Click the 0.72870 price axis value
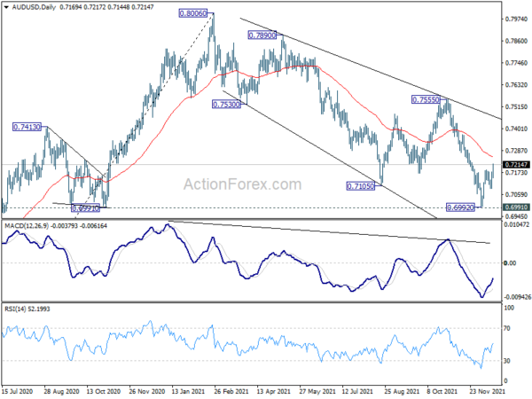Image resolution: width=532 pixels, height=399 pixels. tap(516, 151)
